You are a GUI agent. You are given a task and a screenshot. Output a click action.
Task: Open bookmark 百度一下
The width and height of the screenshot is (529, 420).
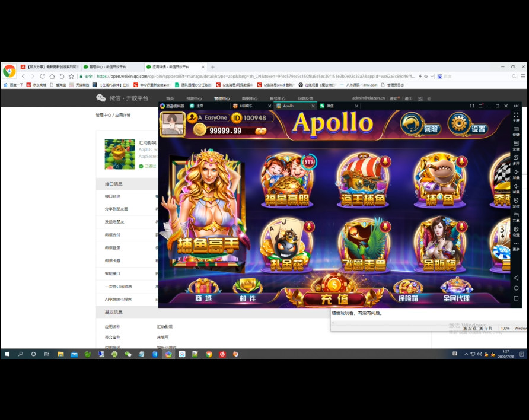click(14, 85)
